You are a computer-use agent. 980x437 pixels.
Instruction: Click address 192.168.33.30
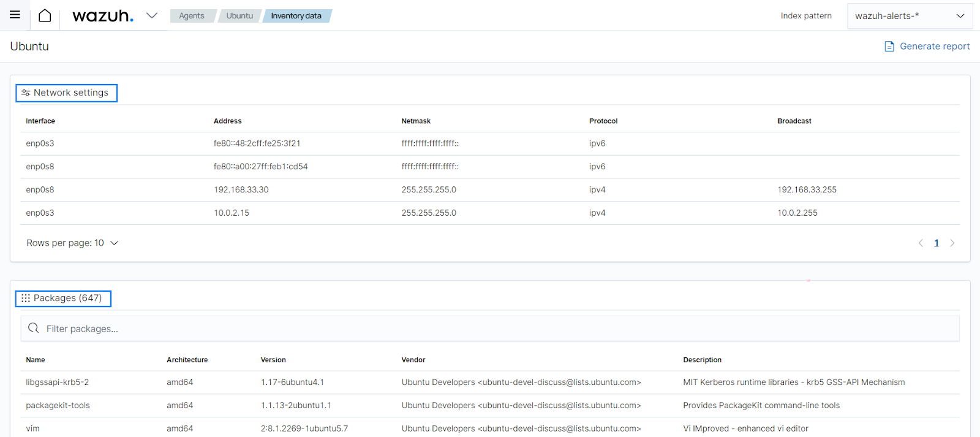(x=241, y=190)
